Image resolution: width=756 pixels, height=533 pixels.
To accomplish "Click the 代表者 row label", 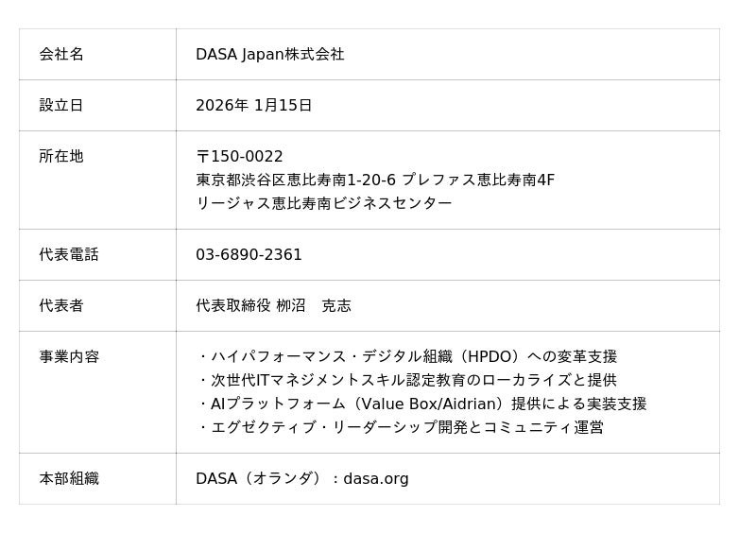I will [x=61, y=305].
